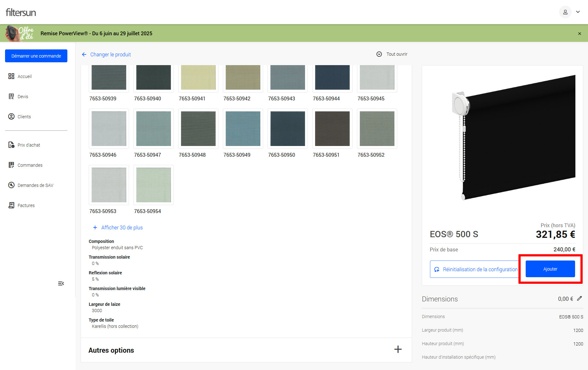Select fabric swatch 7653-50949

coord(243,129)
